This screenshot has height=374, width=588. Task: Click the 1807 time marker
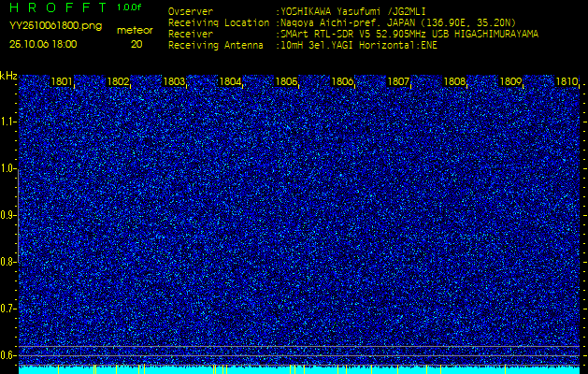click(398, 81)
